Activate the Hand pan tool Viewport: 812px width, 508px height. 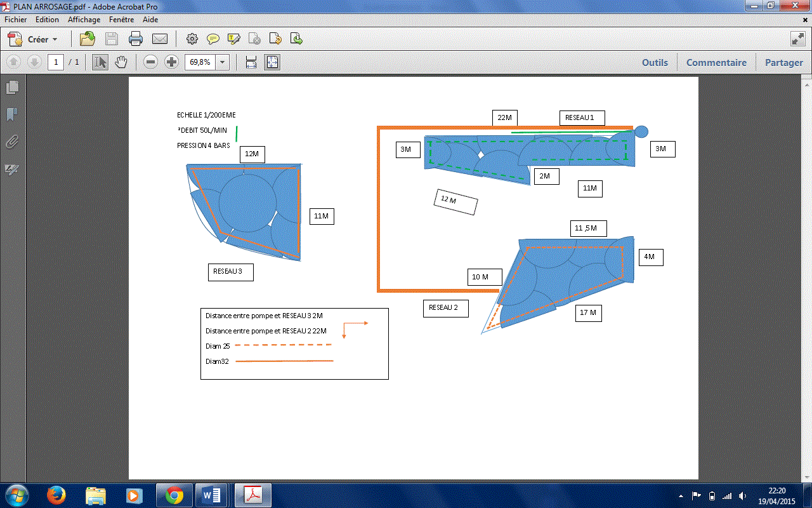tap(121, 62)
